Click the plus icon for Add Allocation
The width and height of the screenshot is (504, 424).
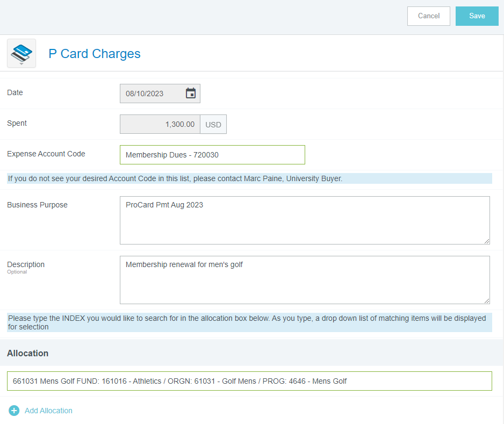tap(15, 411)
